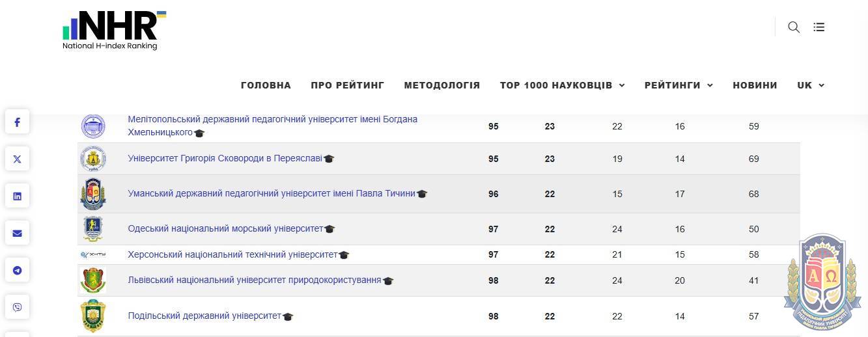Go to the ГОЛОВНА menu item

(266, 85)
